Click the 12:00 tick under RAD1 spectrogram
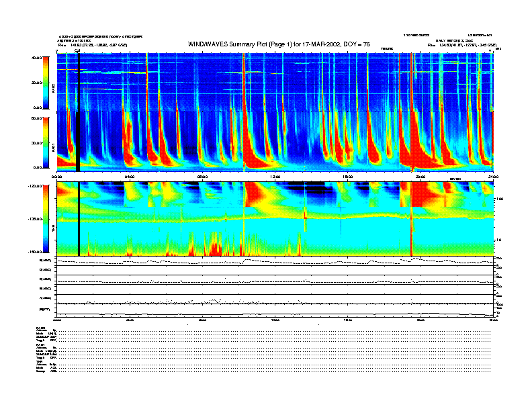This screenshot has height=411, width=532. coord(275,177)
